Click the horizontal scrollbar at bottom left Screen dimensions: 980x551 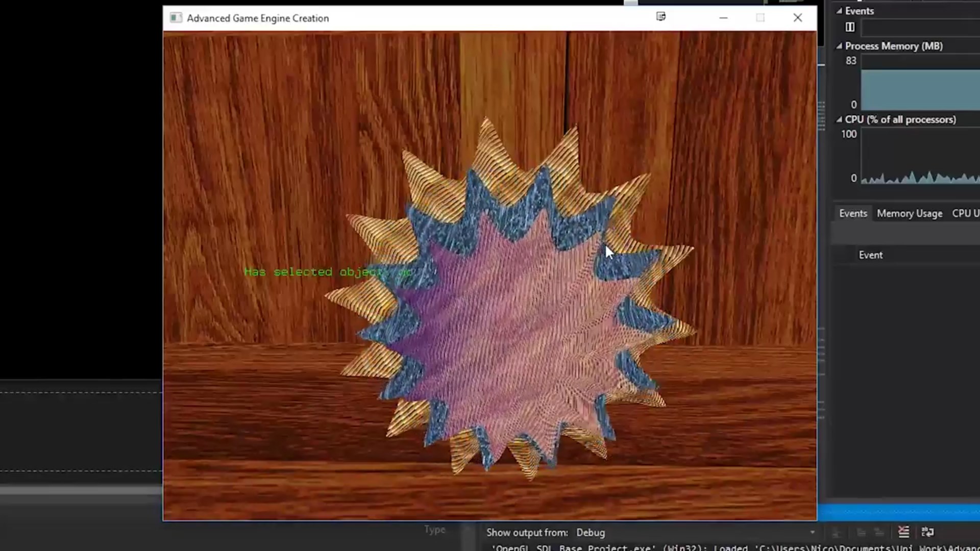point(81,490)
